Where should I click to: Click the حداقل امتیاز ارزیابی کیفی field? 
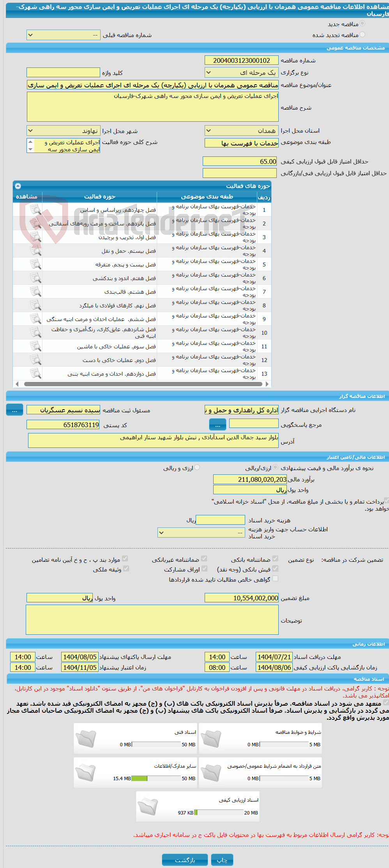[x=240, y=161]
